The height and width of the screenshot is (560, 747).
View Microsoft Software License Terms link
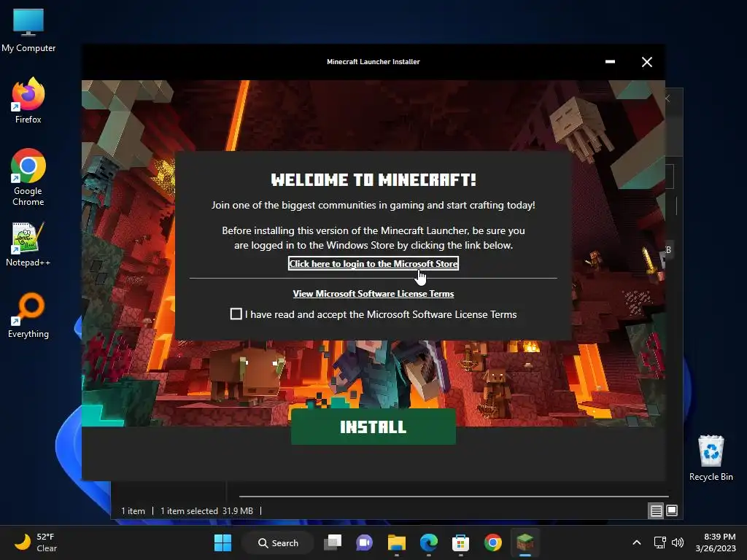373,294
